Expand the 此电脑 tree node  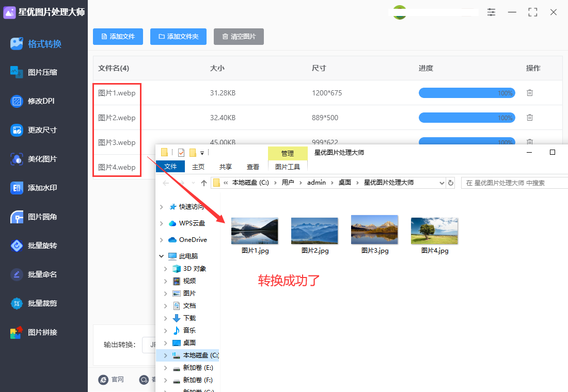pos(162,255)
